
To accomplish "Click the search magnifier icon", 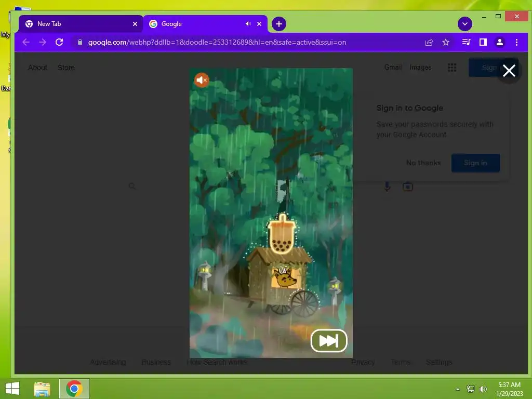I will (x=132, y=186).
